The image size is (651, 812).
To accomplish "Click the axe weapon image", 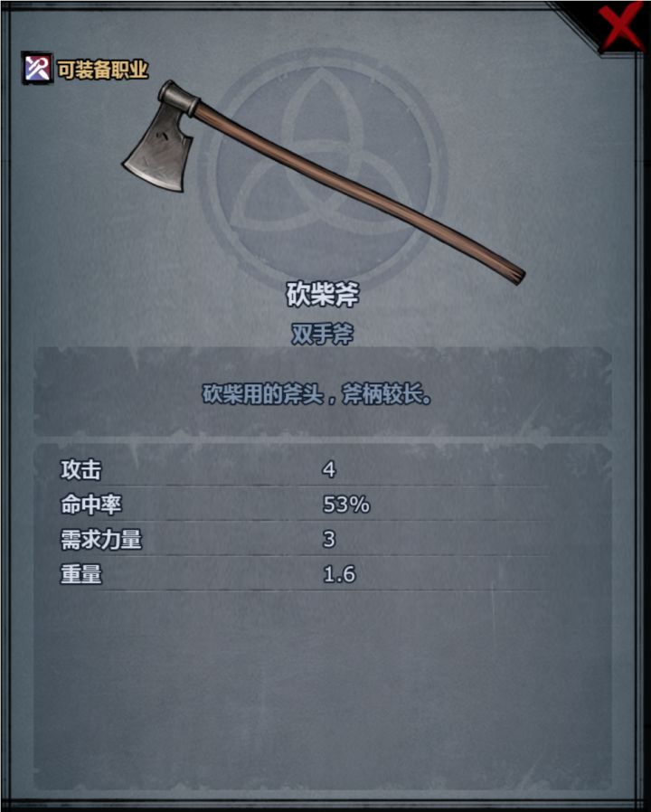I will pos(323,183).
